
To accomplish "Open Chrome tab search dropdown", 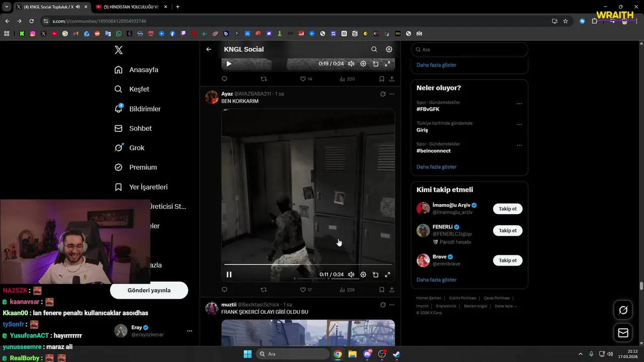I will (x=7, y=7).
